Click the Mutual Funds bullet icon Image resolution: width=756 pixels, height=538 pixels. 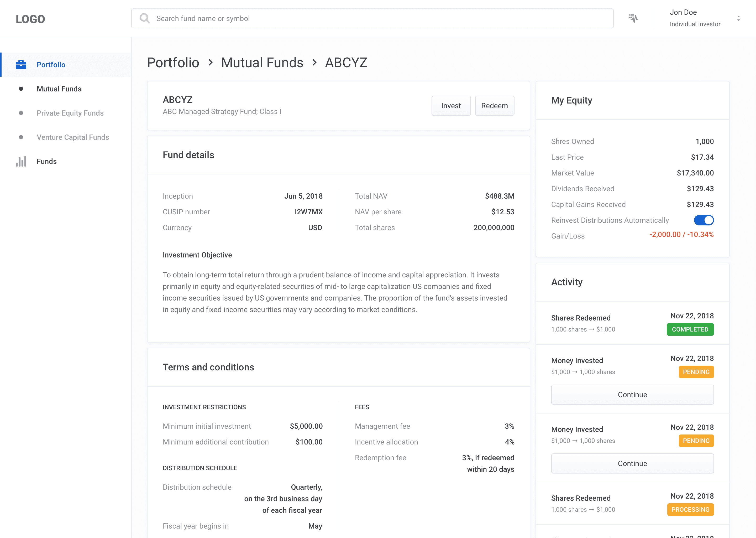click(x=21, y=89)
